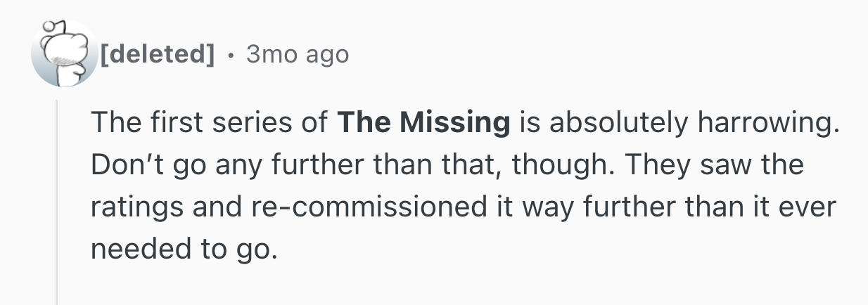Viewport: 868px width, 305px height.
Task: Click the dot separator before the timestamp
Action: [230, 55]
